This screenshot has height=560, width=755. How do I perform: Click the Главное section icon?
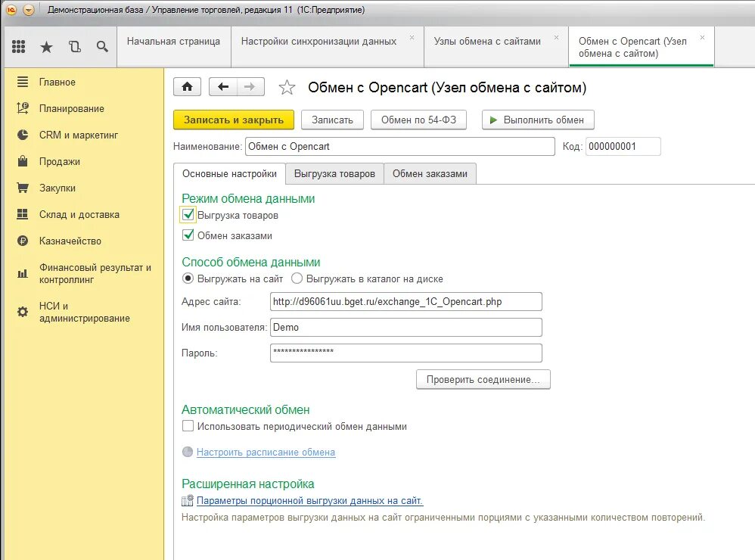pyautogui.click(x=23, y=82)
